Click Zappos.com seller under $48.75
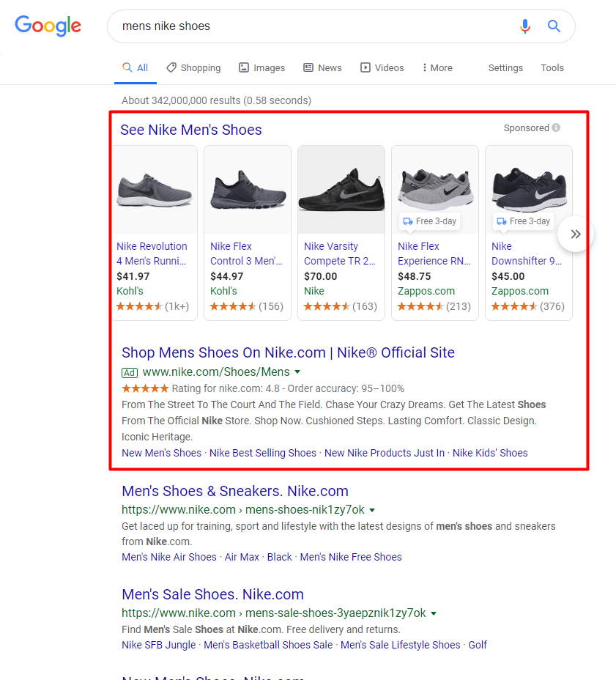The height and width of the screenshot is (680, 616). coord(426,291)
